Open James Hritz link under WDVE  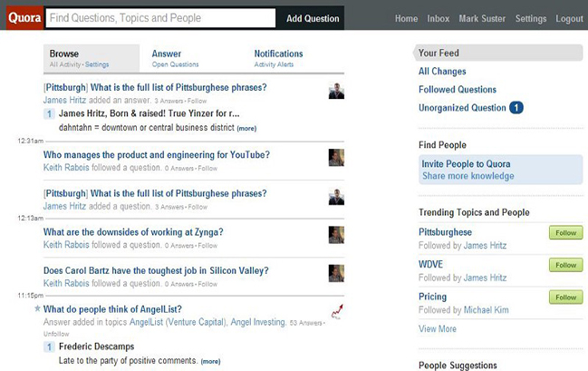pyautogui.click(x=485, y=278)
